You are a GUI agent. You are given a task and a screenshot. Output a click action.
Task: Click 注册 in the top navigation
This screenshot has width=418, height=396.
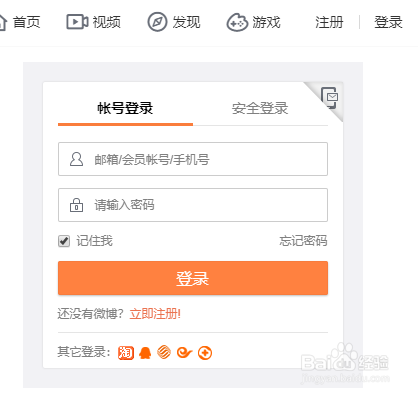pos(329,22)
